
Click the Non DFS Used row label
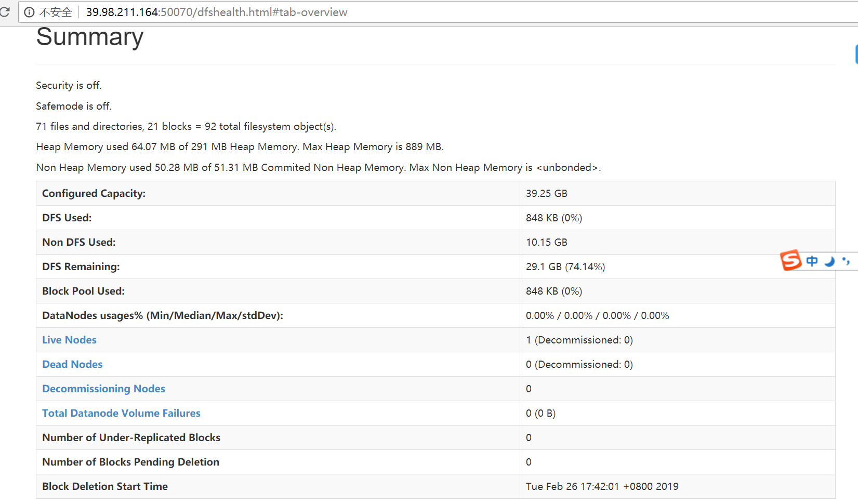(x=79, y=242)
